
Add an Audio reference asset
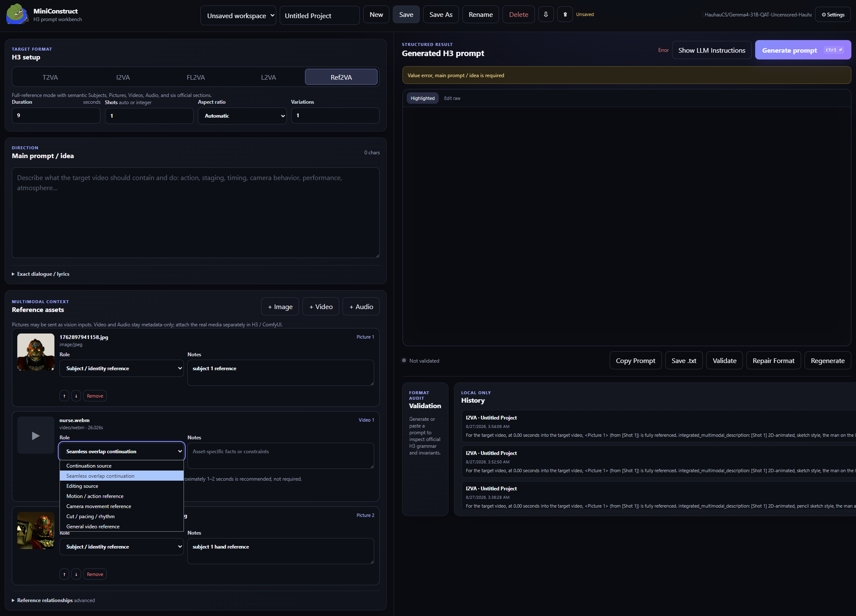pyautogui.click(x=361, y=307)
